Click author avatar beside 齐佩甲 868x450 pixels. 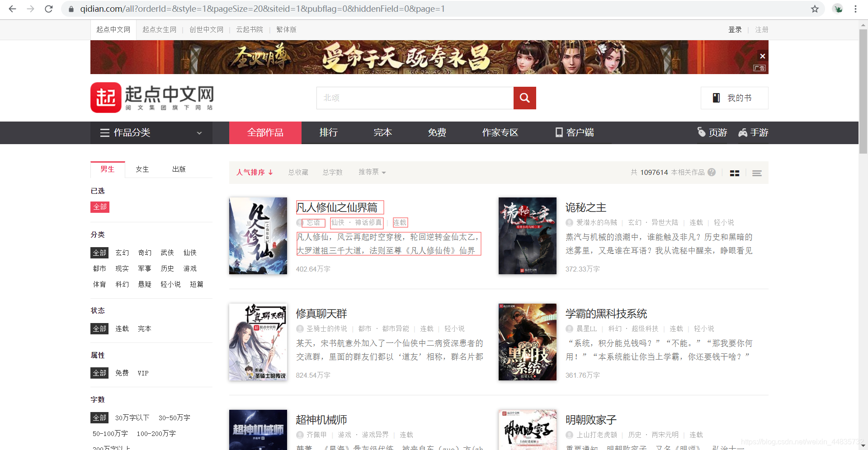(x=300, y=435)
